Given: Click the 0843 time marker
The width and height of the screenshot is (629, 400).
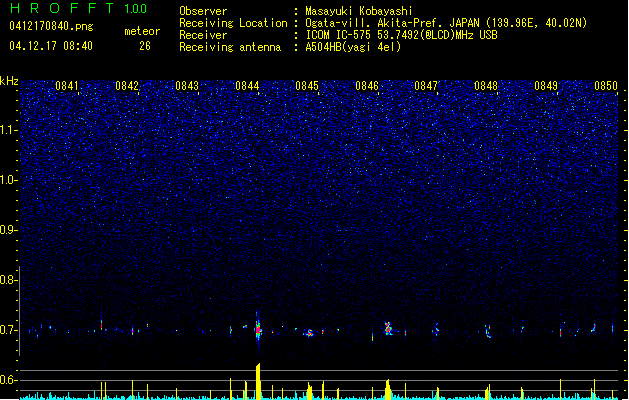Looking at the screenshot, I should click(187, 86).
